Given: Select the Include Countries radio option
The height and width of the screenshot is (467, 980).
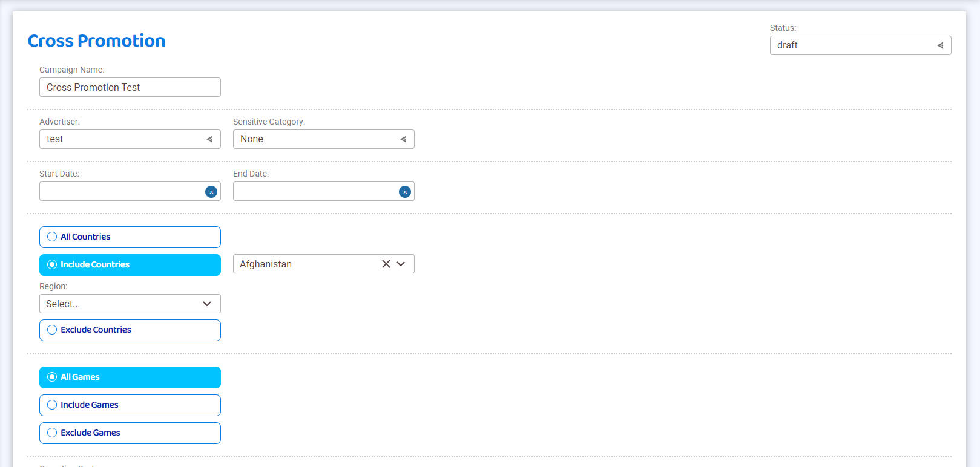Looking at the screenshot, I should pyautogui.click(x=52, y=265).
